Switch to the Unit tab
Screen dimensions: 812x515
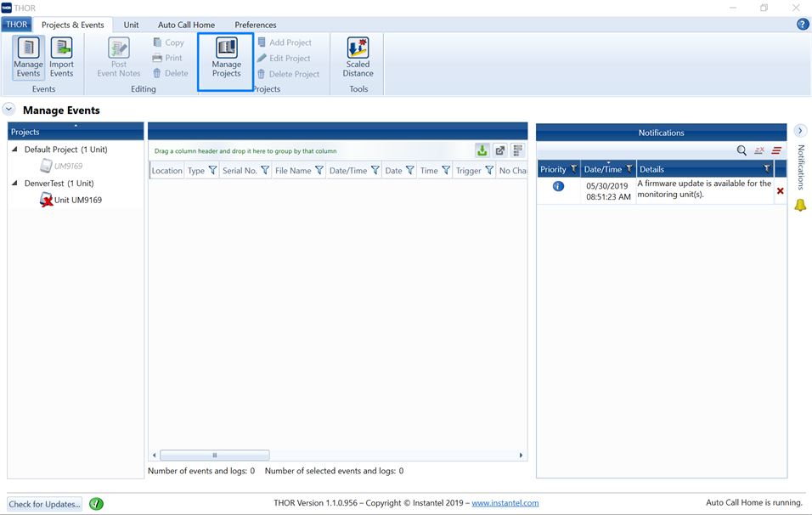[x=131, y=25]
